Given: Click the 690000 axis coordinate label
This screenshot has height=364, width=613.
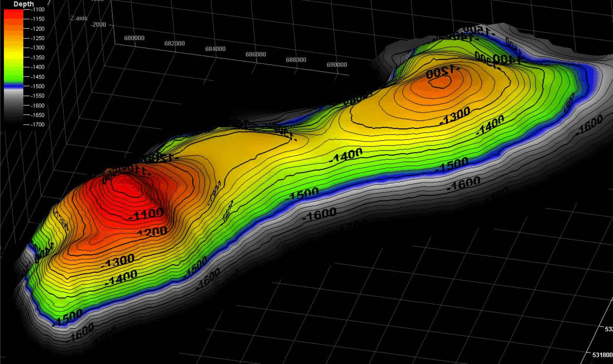Looking at the screenshot, I should (337, 65).
